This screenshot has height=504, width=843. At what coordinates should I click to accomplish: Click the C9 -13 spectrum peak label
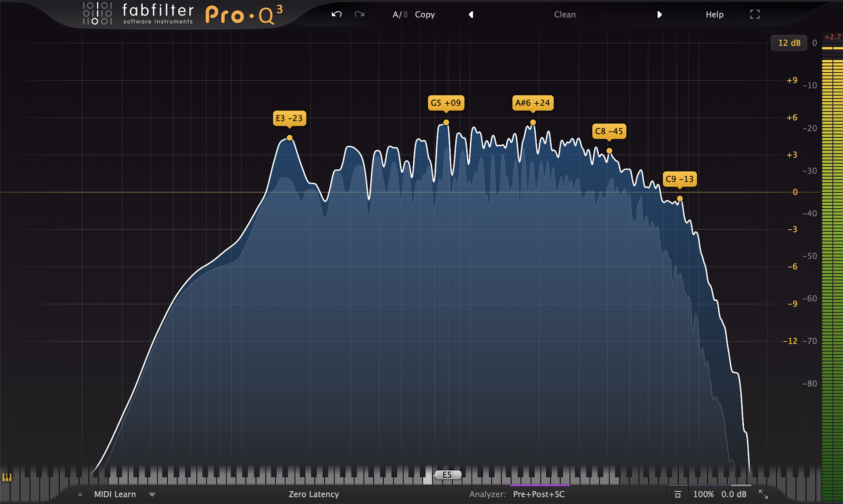pos(679,179)
